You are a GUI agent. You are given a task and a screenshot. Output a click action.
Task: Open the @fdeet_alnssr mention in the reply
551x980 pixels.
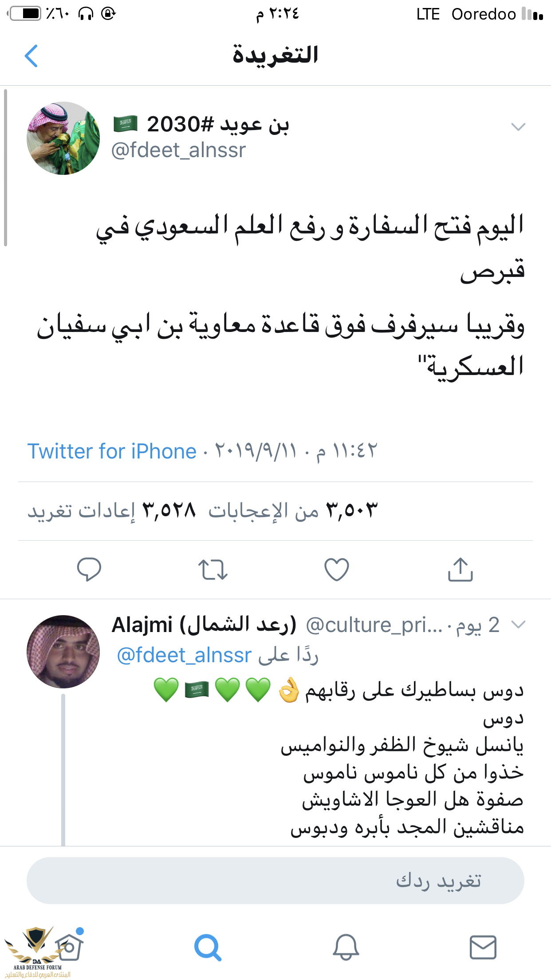tap(184, 655)
